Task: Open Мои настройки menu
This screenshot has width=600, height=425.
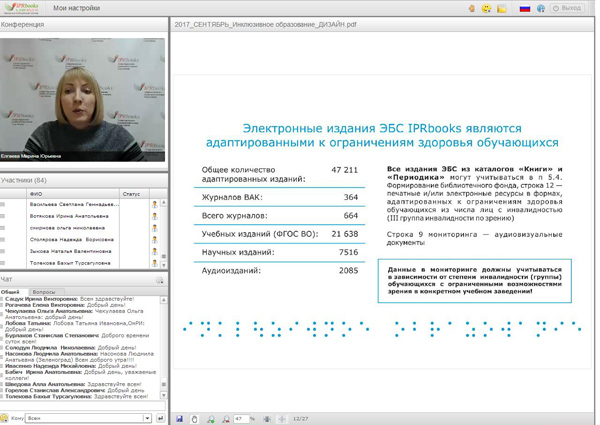Action: click(x=77, y=8)
